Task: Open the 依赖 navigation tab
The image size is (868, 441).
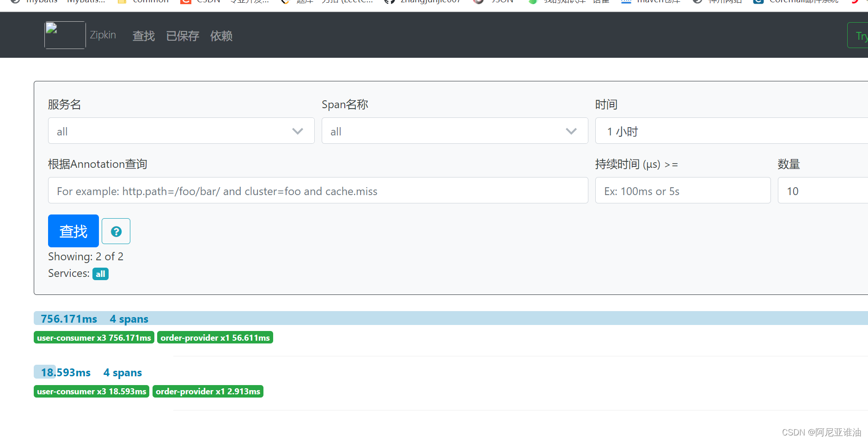Action: click(x=221, y=36)
